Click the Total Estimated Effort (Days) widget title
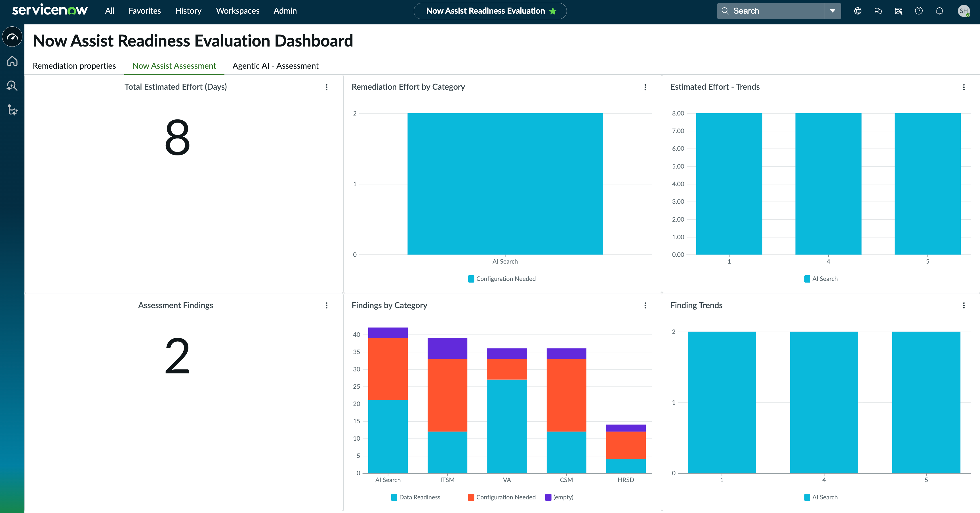This screenshot has height=513, width=980. tap(175, 87)
